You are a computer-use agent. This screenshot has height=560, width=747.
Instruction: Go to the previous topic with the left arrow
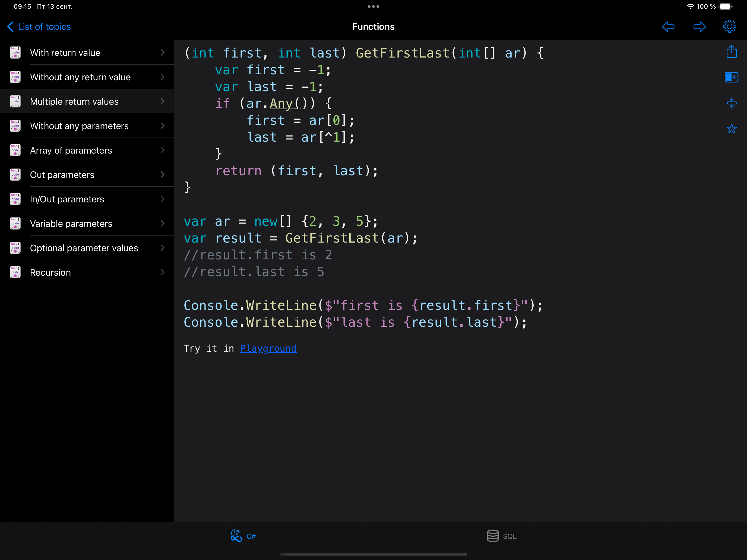tap(668, 27)
